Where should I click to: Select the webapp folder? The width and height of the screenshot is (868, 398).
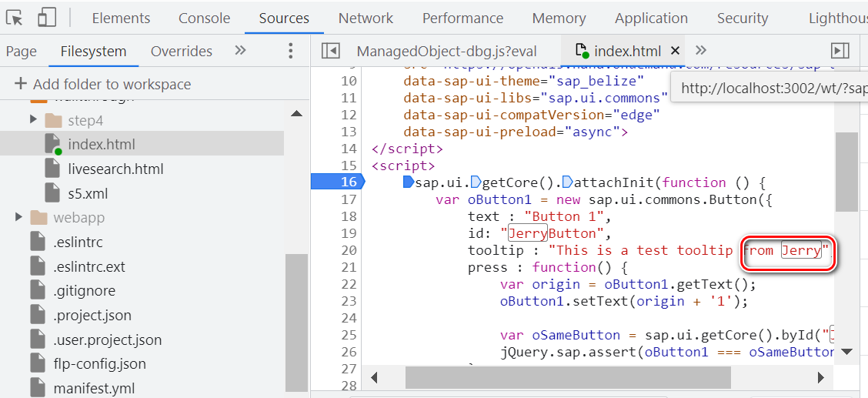79,218
